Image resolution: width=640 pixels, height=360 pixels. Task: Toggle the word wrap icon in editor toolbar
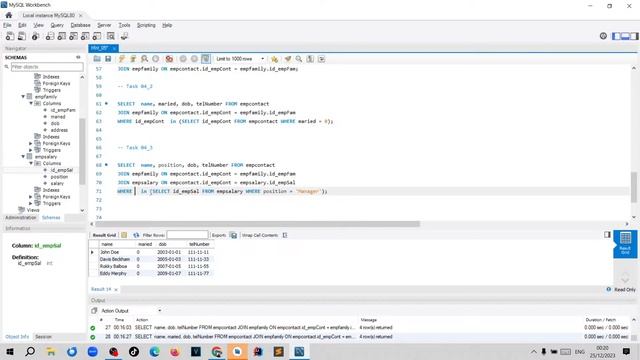[322, 59]
